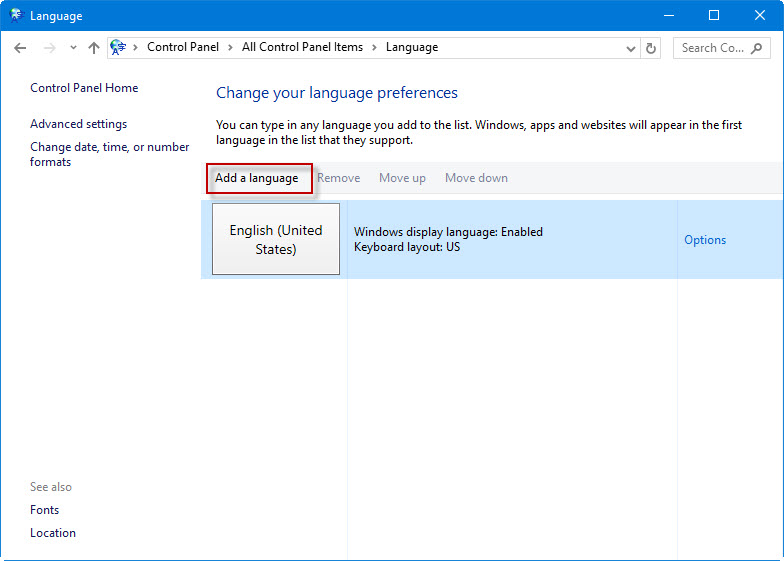Open Fonts link under See also

click(44, 510)
